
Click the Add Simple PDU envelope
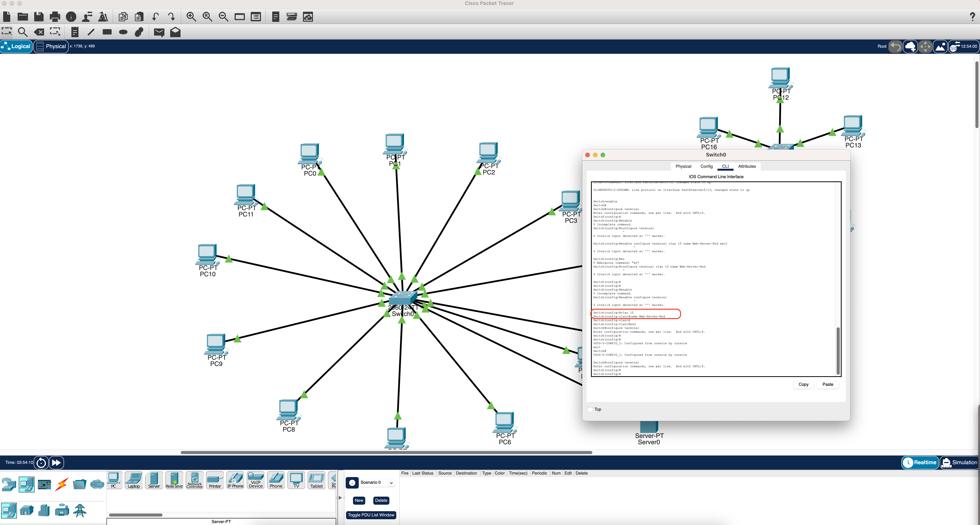click(x=159, y=32)
